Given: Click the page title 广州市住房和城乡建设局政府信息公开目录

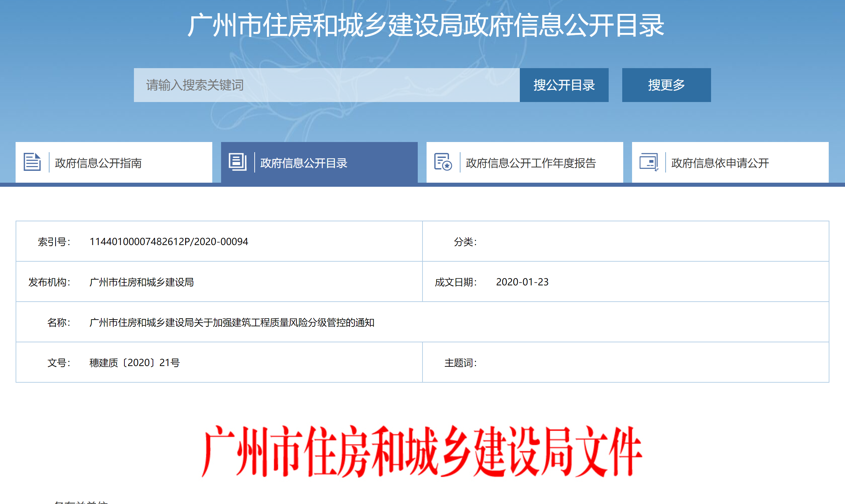Looking at the screenshot, I should 426,25.
